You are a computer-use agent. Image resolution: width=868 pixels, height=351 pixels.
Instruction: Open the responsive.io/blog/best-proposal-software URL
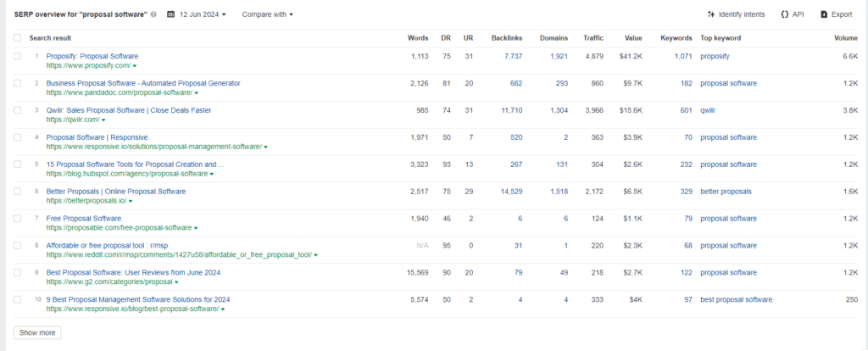coord(133,309)
